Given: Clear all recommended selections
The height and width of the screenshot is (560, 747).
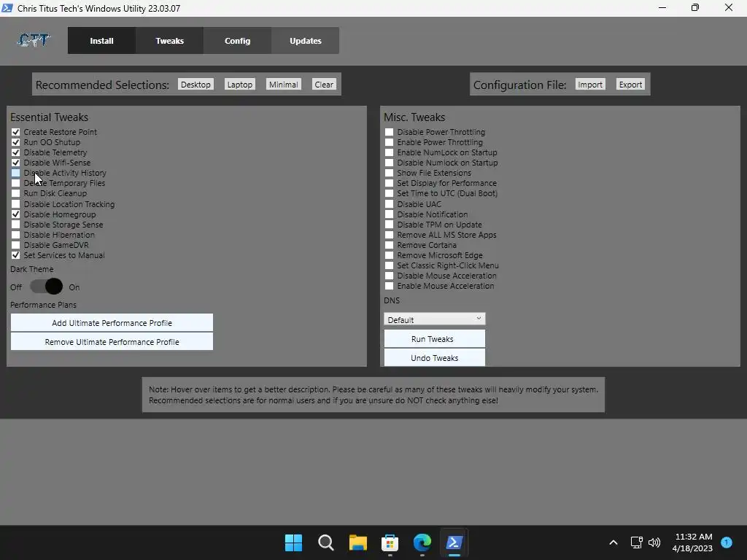Looking at the screenshot, I should click(x=324, y=85).
